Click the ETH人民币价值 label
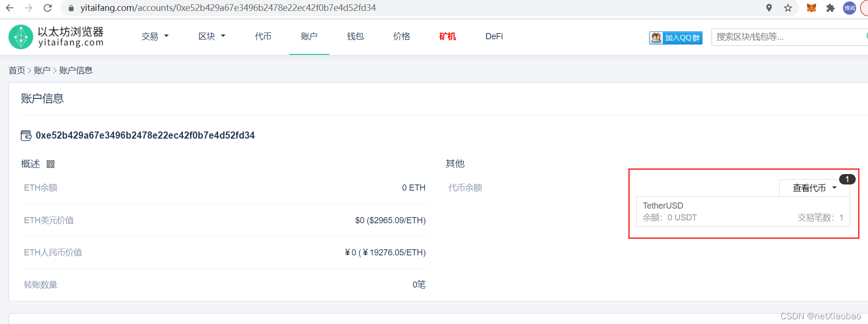Image resolution: width=868 pixels, height=324 pixels. tap(53, 252)
